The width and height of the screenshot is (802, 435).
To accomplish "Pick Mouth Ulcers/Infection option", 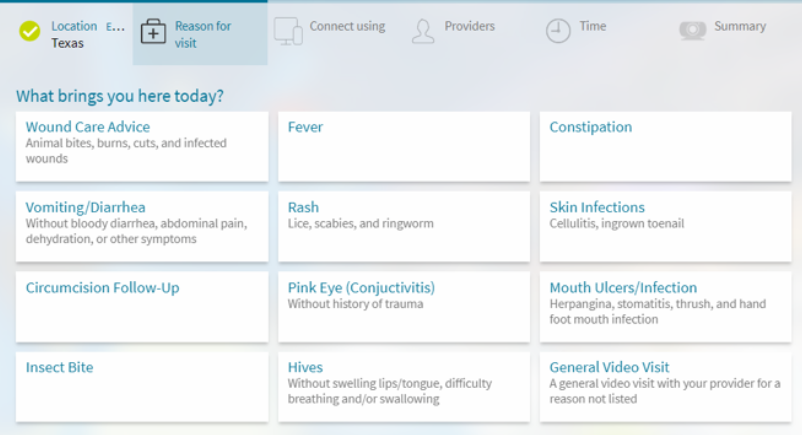I will (666, 306).
